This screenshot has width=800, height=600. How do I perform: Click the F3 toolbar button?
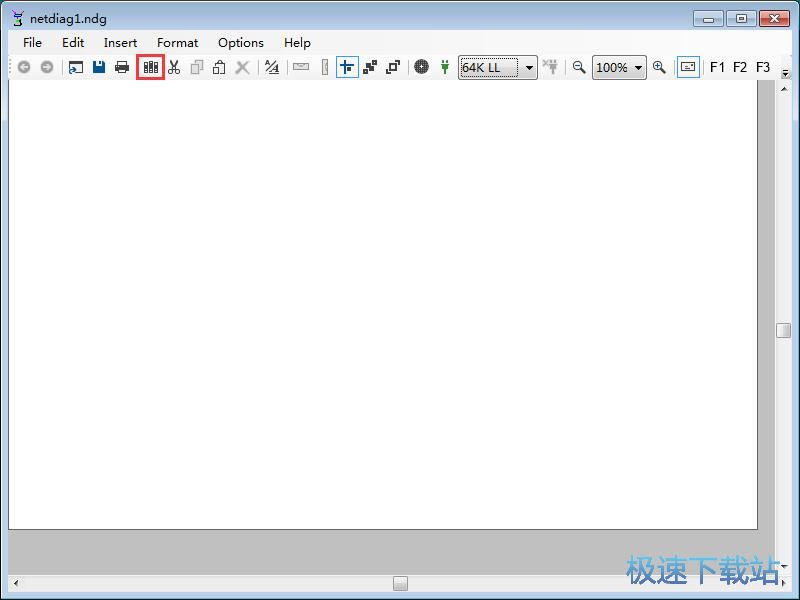[763, 67]
